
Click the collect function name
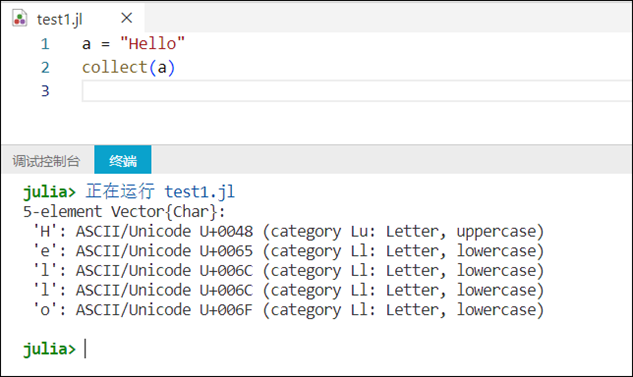115,67
